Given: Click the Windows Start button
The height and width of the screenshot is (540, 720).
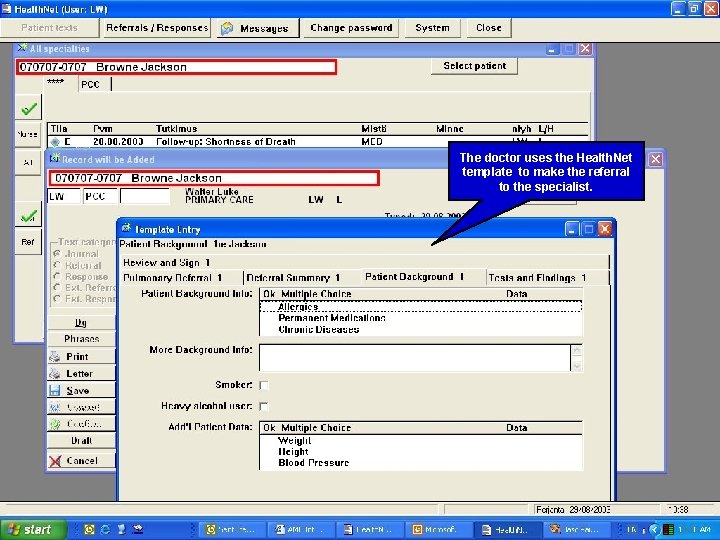Looking at the screenshot, I should pos(32,529).
